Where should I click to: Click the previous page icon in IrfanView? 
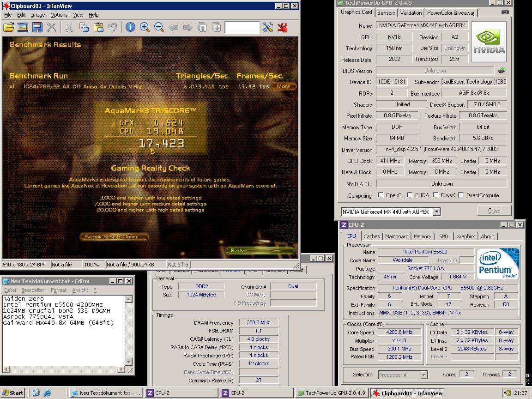click(x=202, y=27)
